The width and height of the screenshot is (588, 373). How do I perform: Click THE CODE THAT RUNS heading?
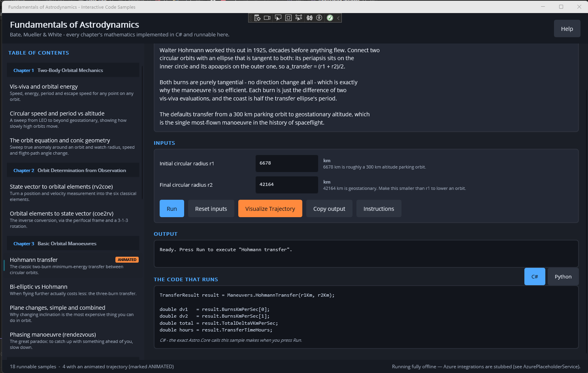(186, 279)
